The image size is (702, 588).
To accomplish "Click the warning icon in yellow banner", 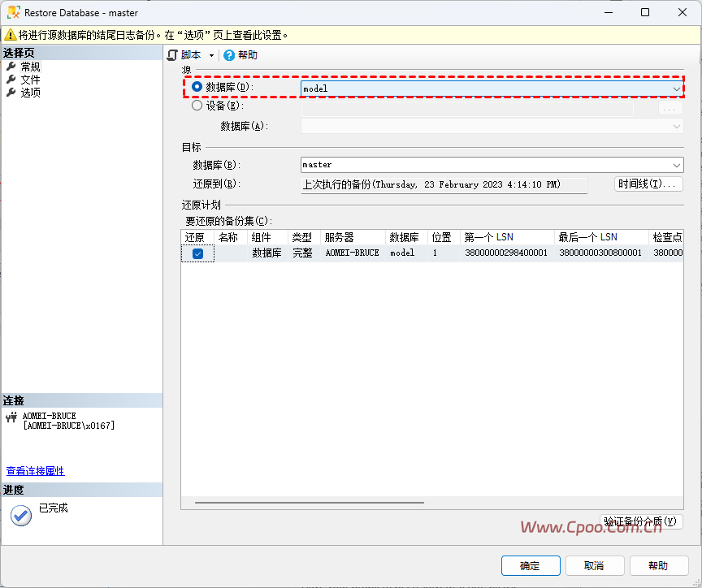I will tap(10, 35).
